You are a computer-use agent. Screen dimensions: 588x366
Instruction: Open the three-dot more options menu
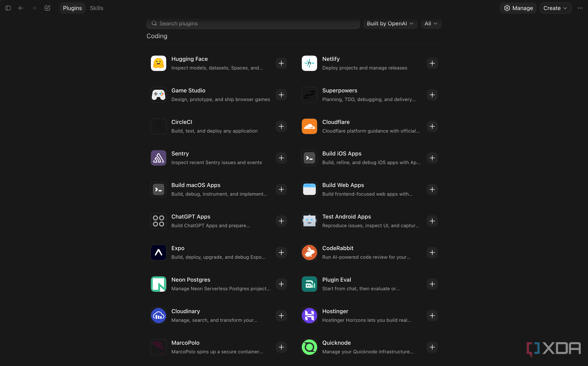pos(580,8)
